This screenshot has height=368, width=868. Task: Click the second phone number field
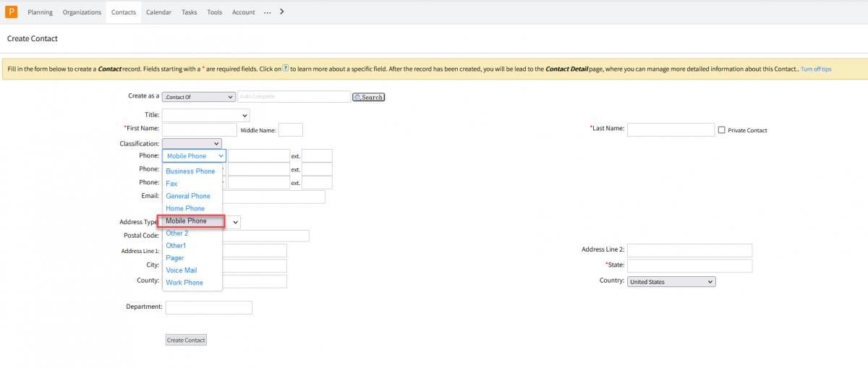point(259,169)
